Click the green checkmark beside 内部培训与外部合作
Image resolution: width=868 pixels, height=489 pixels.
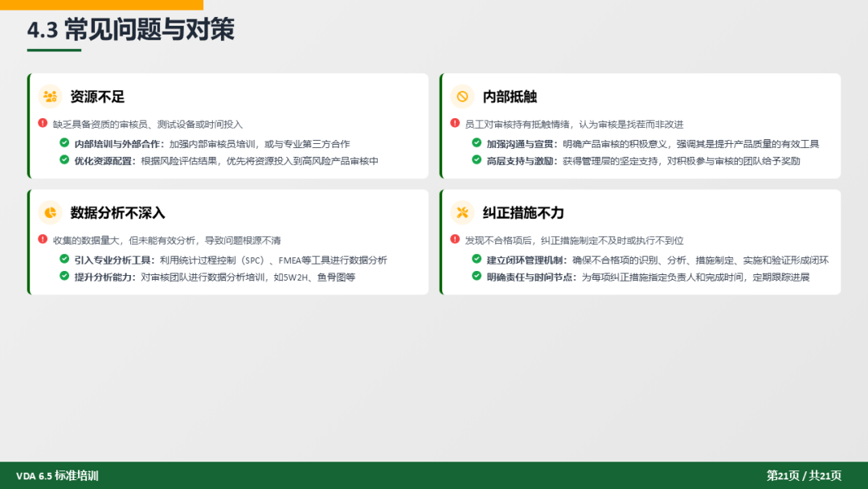(x=64, y=142)
